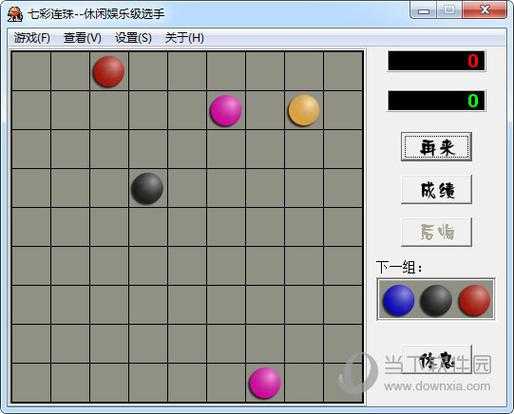Click the green score counter display

tap(436, 100)
